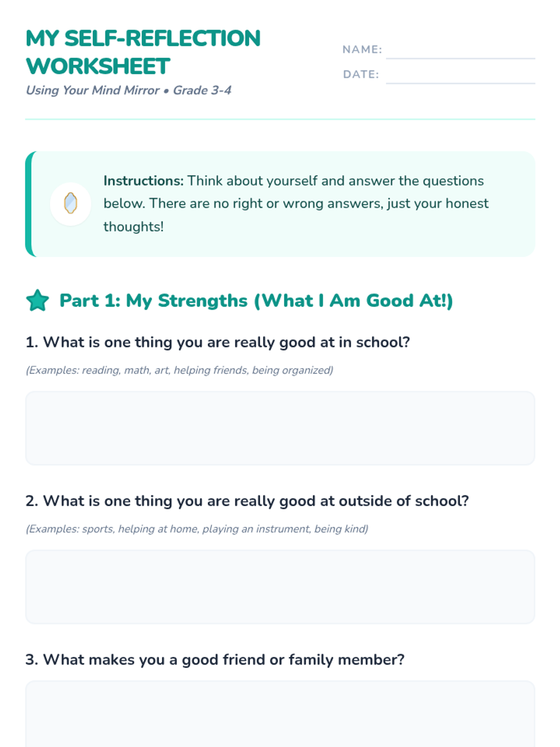The height and width of the screenshot is (747, 560).
Task: Click the Part 1: My Strengths heading
Action: pos(256,301)
